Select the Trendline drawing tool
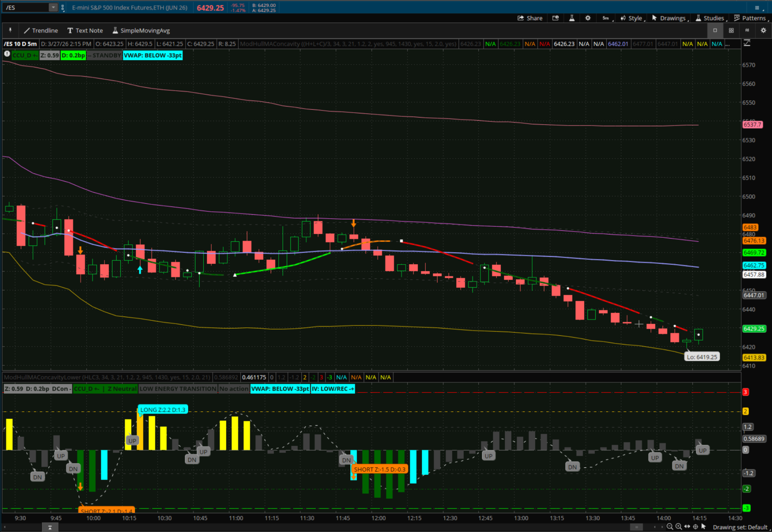The width and height of the screenshot is (772, 532). point(41,30)
